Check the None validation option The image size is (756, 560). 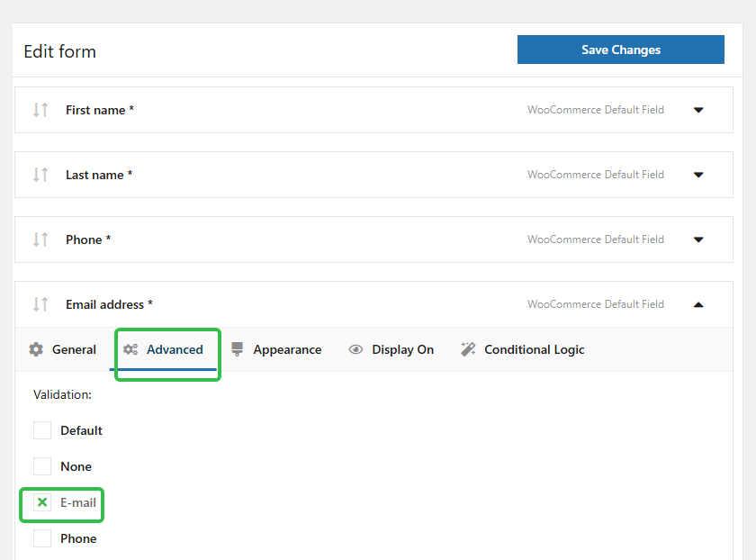tap(42, 466)
